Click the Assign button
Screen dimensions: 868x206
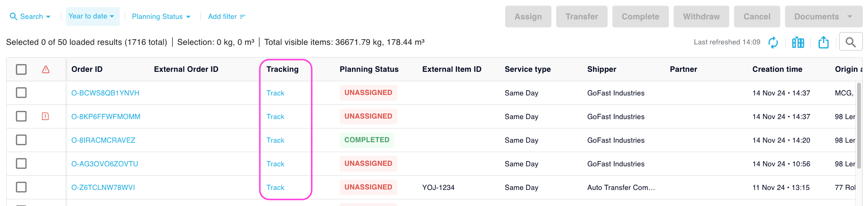point(528,17)
